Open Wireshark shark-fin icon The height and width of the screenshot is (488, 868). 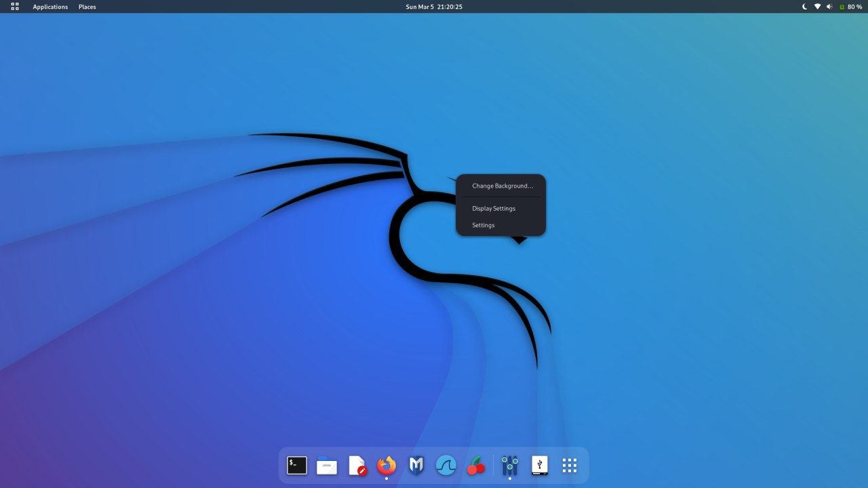tap(446, 466)
